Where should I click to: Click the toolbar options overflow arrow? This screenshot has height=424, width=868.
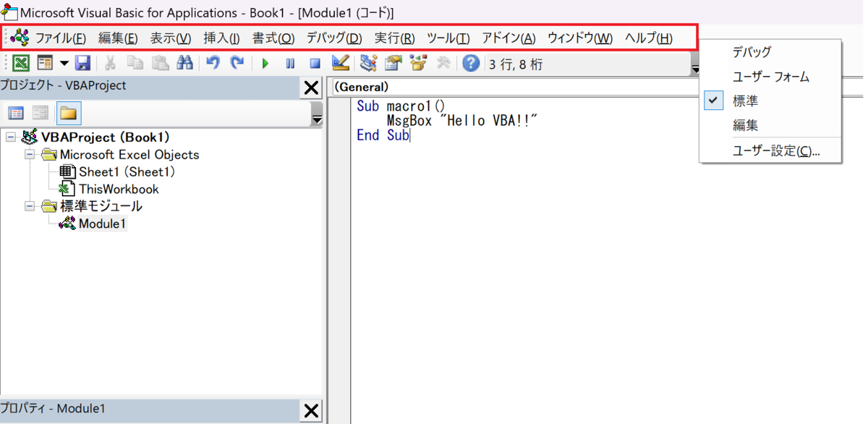(694, 69)
